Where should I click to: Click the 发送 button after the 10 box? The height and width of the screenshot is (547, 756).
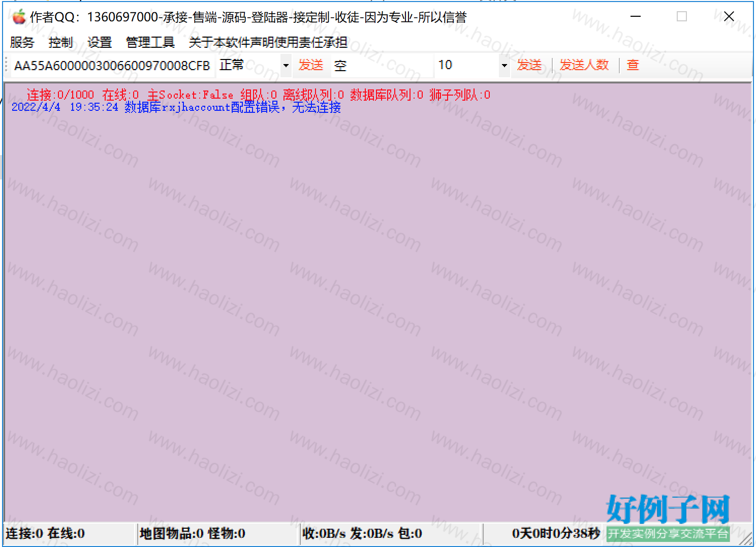click(x=529, y=65)
